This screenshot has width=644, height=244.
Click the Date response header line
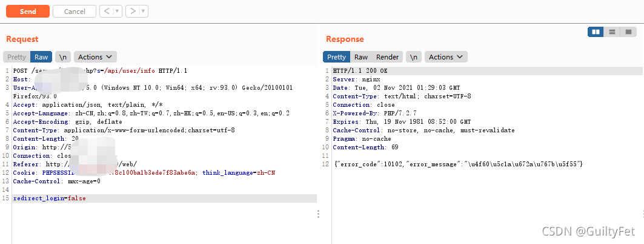click(x=396, y=87)
